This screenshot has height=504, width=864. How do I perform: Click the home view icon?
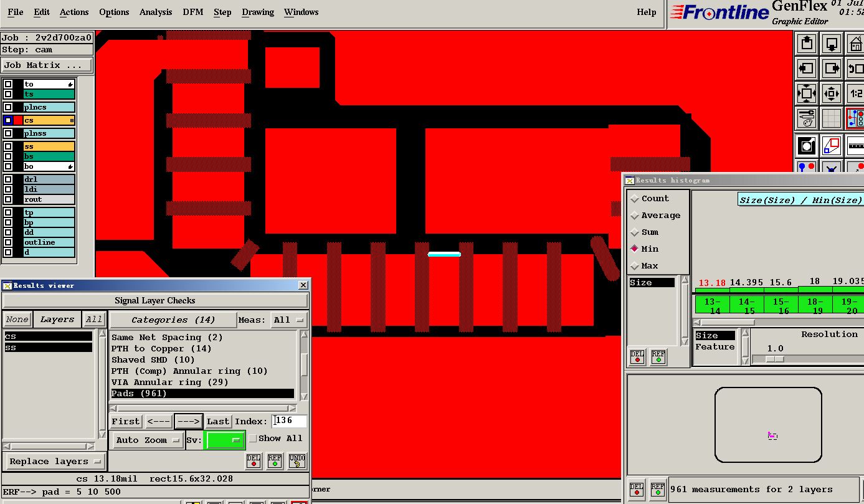[x=855, y=44]
